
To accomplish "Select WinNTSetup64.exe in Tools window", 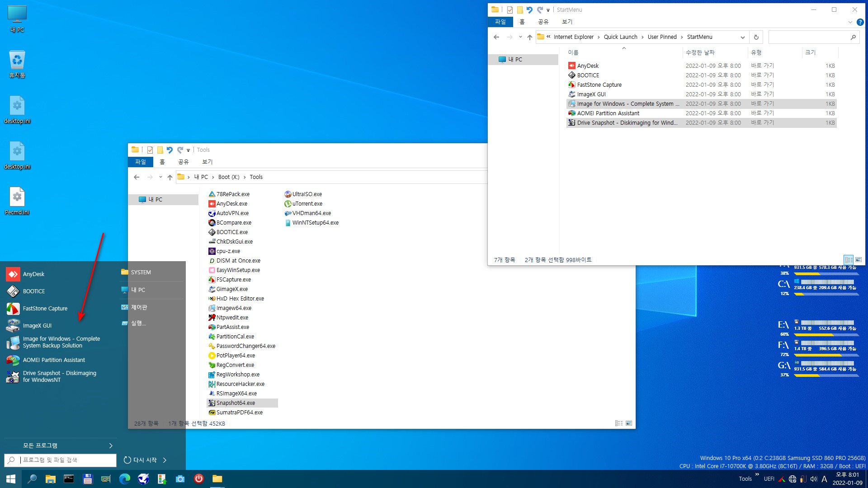I will (311, 223).
